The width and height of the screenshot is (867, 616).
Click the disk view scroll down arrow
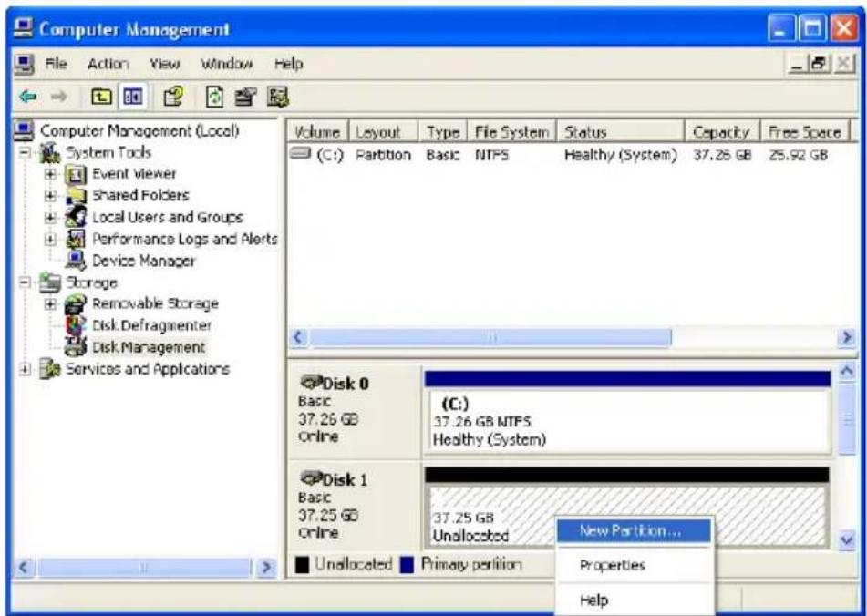pyautogui.click(x=846, y=540)
